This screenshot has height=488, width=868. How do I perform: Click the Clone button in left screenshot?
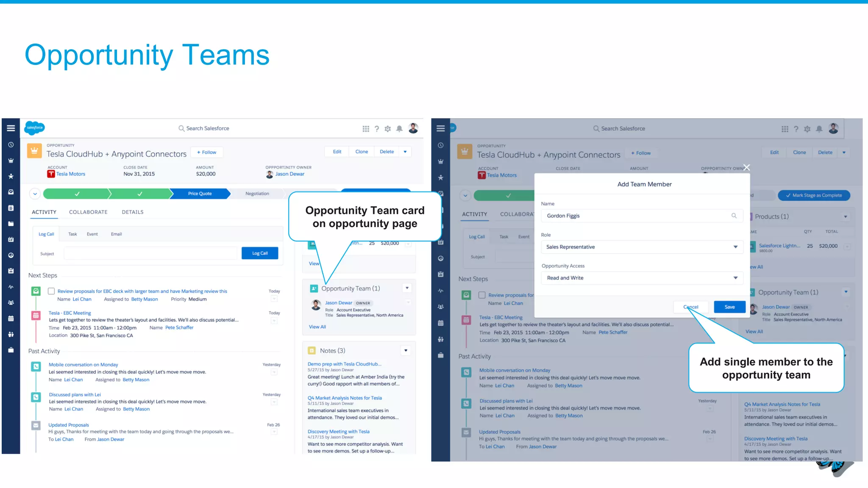pyautogui.click(x=362, y=152)
